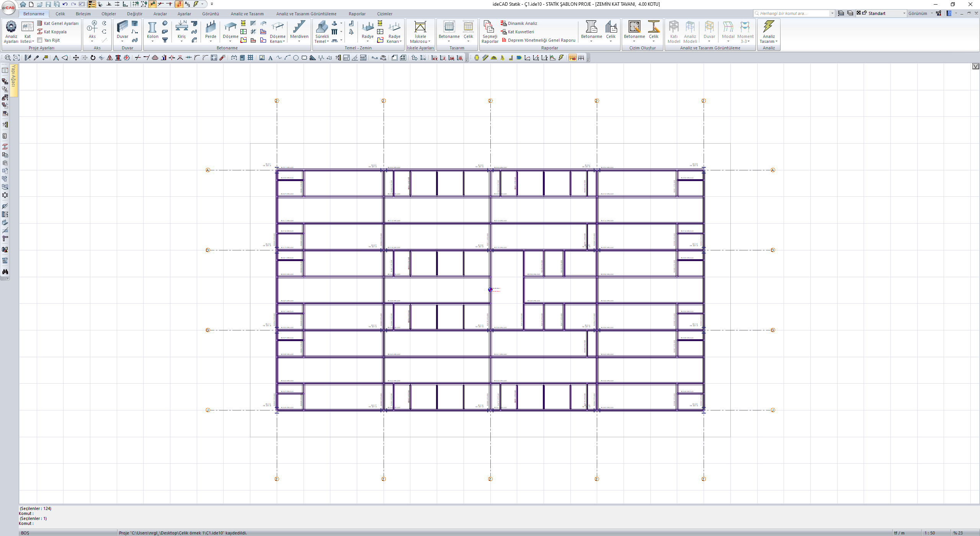Image resolution: width=980 pixels, height=536 pixels.
Task: Open the Görünüm dropdown menu
Action: pyautogui.click(x=921, y=13)
